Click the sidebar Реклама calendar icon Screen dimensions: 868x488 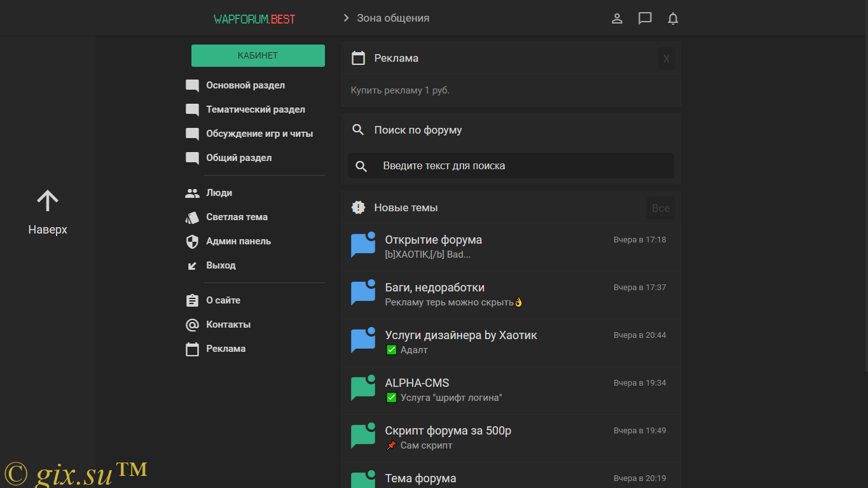[192, 349]
